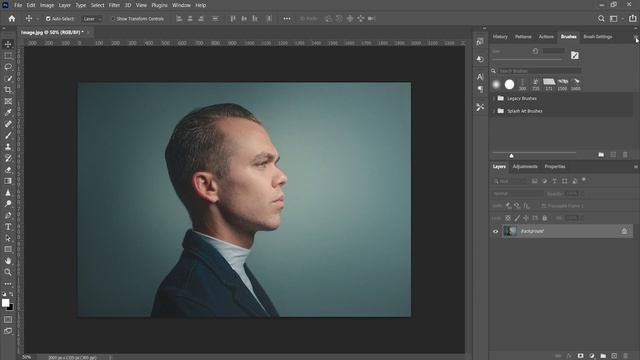Open the Filter menu

pyautogui.click(x=114, y=5)
